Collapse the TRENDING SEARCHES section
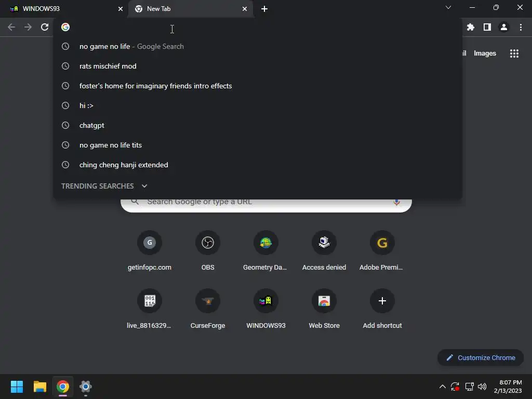 point(144,186)
